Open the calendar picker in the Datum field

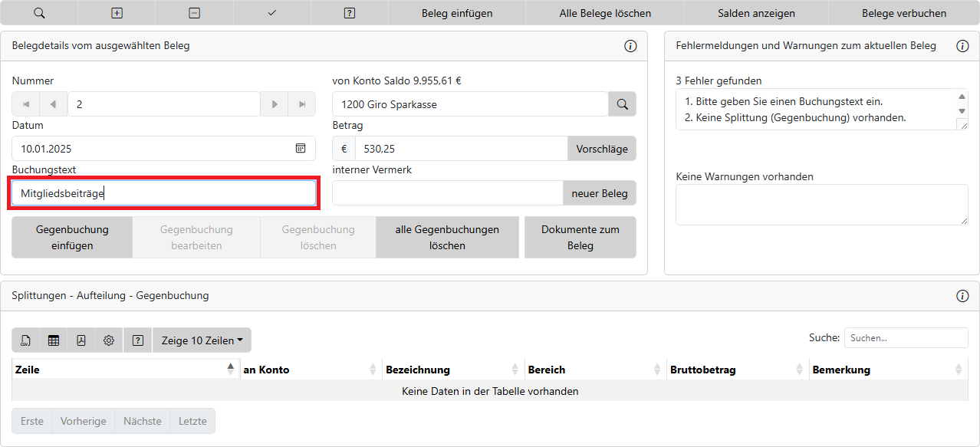click(x=301, y=149)
